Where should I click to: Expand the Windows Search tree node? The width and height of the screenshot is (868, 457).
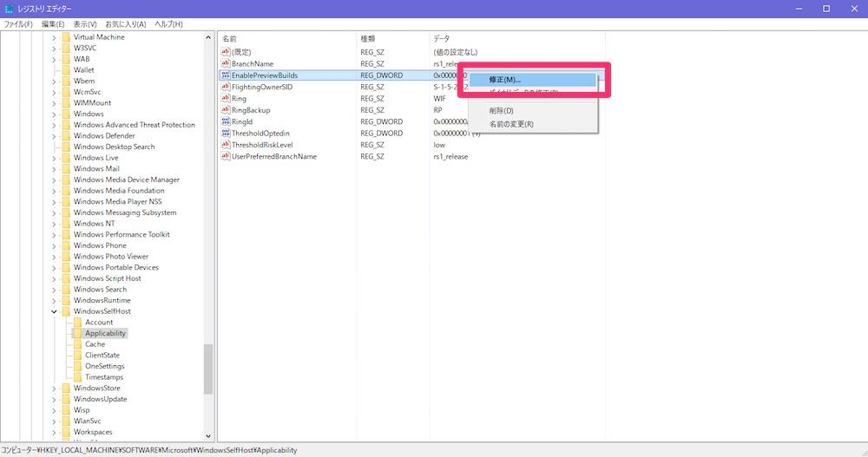(54, 290)
